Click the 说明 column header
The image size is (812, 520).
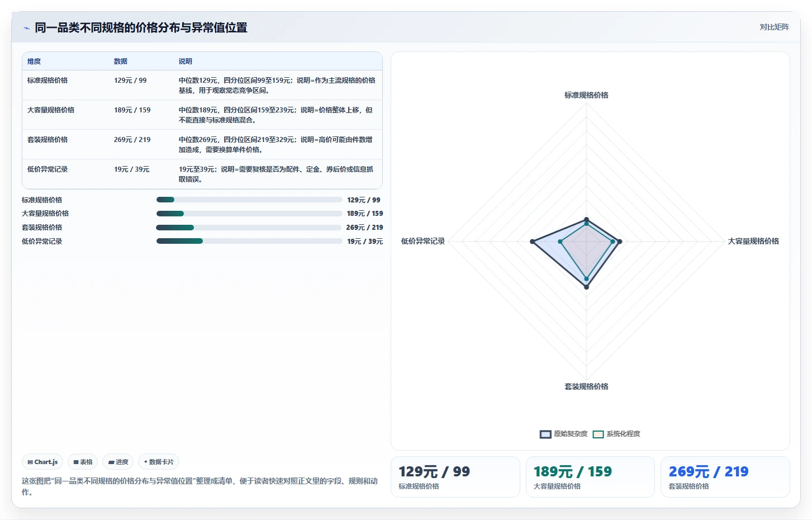[x=186, y=62]
